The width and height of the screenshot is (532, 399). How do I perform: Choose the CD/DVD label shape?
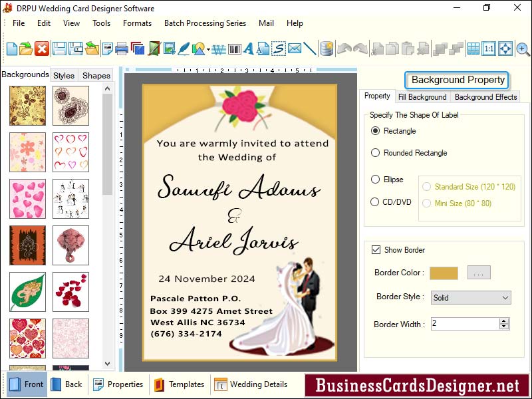(375, 201)
